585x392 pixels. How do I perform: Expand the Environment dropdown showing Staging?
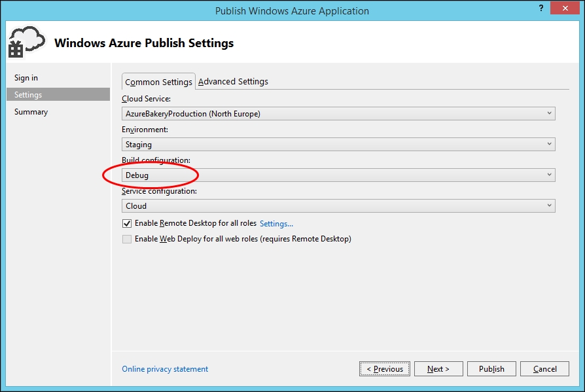pos(338,145)
